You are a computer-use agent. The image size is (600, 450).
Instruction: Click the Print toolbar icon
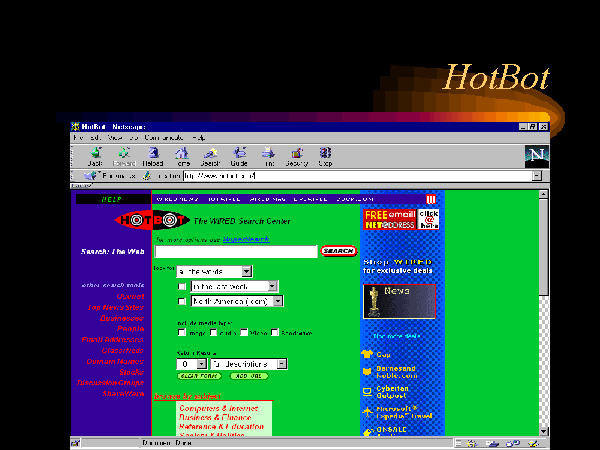click(268, 155)
